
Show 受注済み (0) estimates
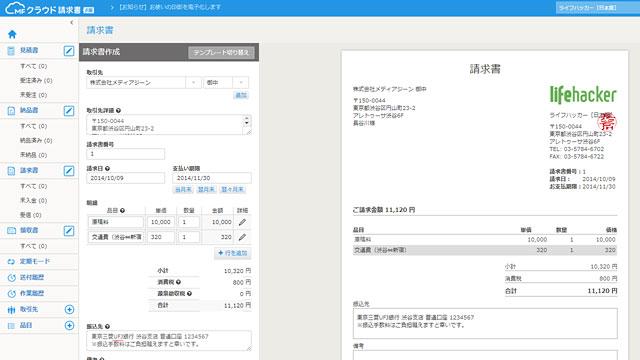36,80
